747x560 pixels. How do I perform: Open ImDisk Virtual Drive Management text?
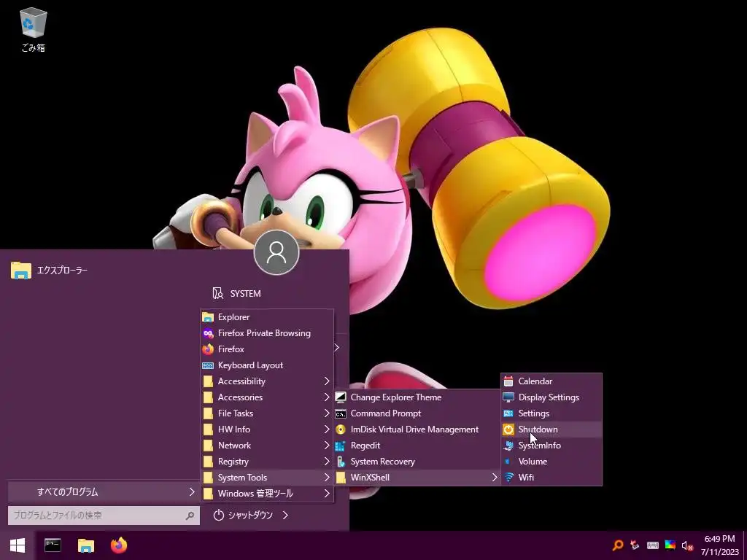click(414, 429)
